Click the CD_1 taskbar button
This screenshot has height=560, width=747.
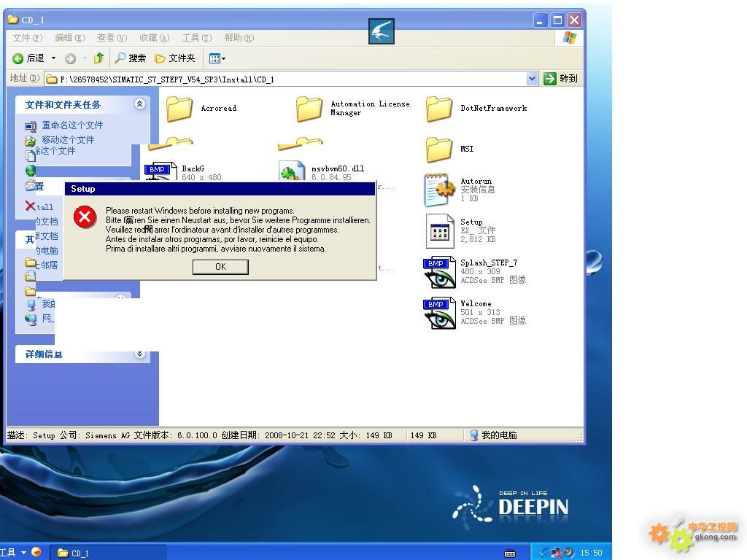tap(108, 553)
